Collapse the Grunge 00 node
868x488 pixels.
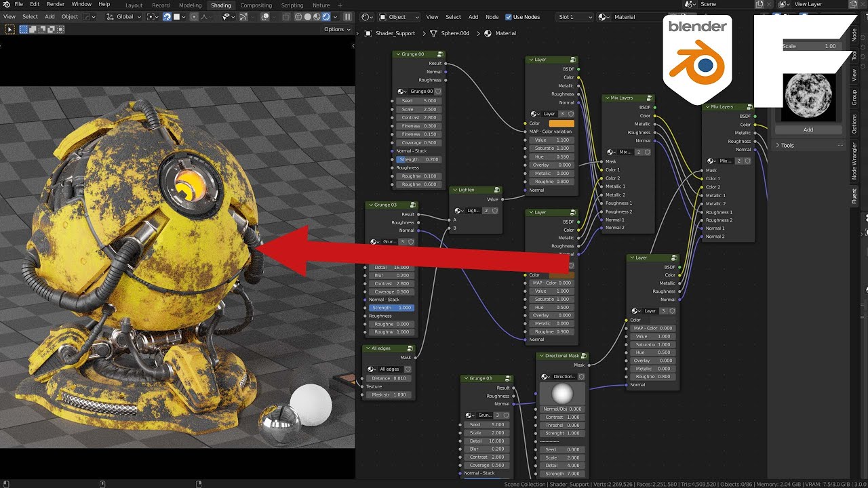click(x=397, y=54)
